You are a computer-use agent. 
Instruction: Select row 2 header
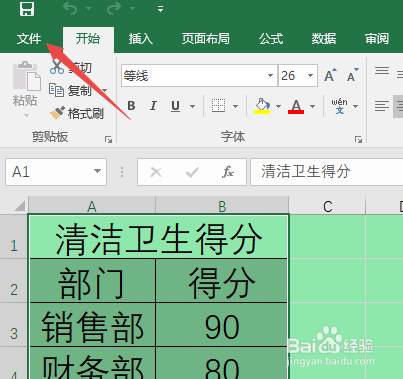click(14, 281)
